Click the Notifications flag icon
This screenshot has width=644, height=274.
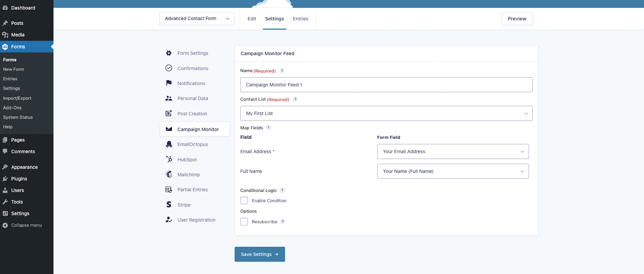(x=169, y=83)
